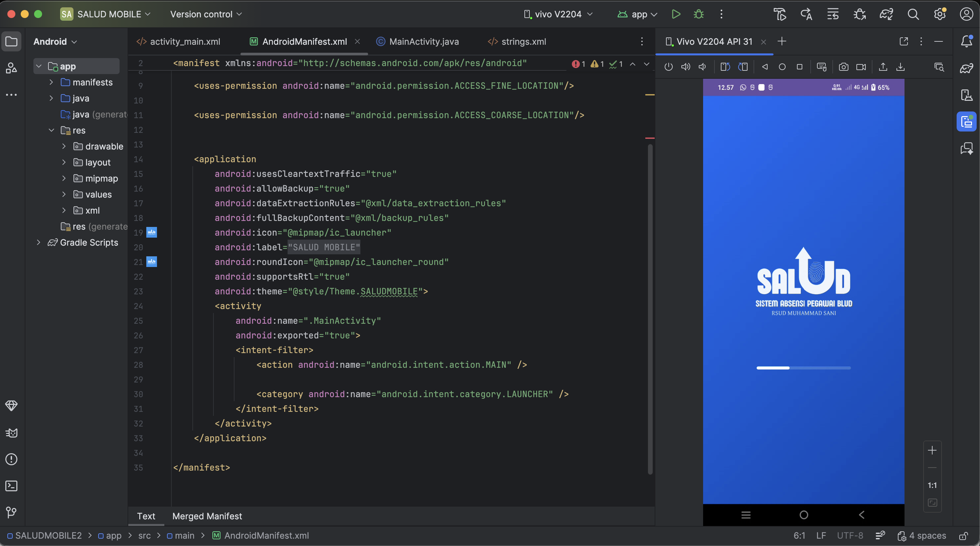Zoom in the device mirror view
980x546 pixels.
coord(932,451)
